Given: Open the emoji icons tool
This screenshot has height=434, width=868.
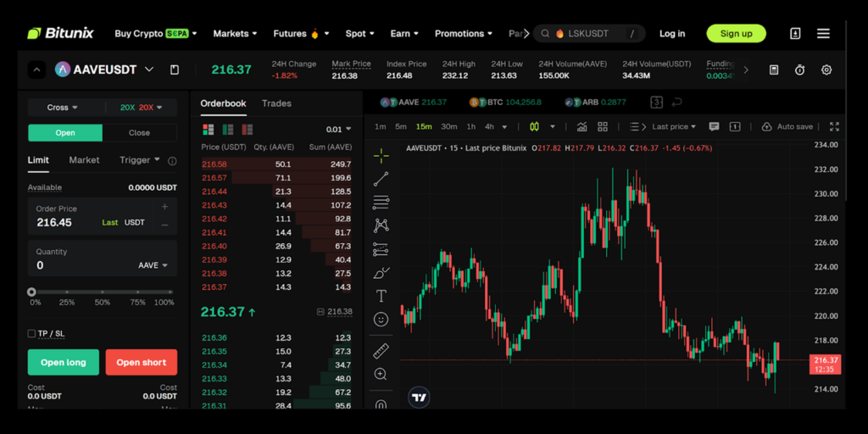Looking at the screenshot, I should [381, 320].
